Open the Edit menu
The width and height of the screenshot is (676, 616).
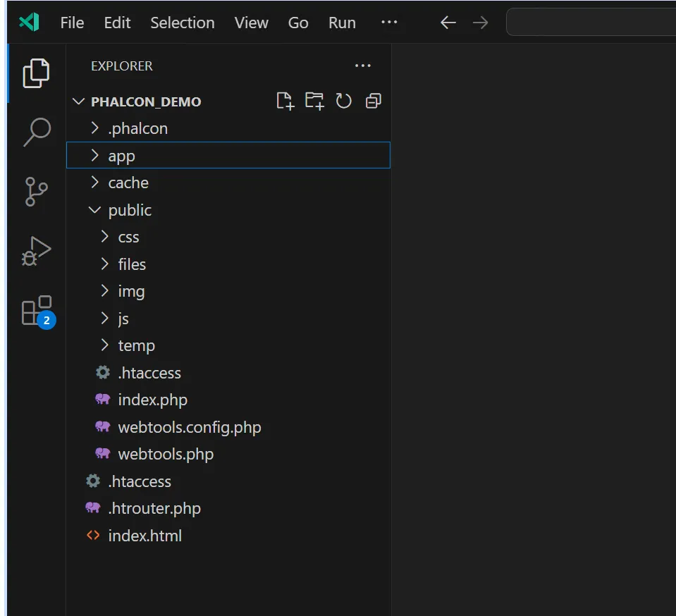(x=117, y=23)
